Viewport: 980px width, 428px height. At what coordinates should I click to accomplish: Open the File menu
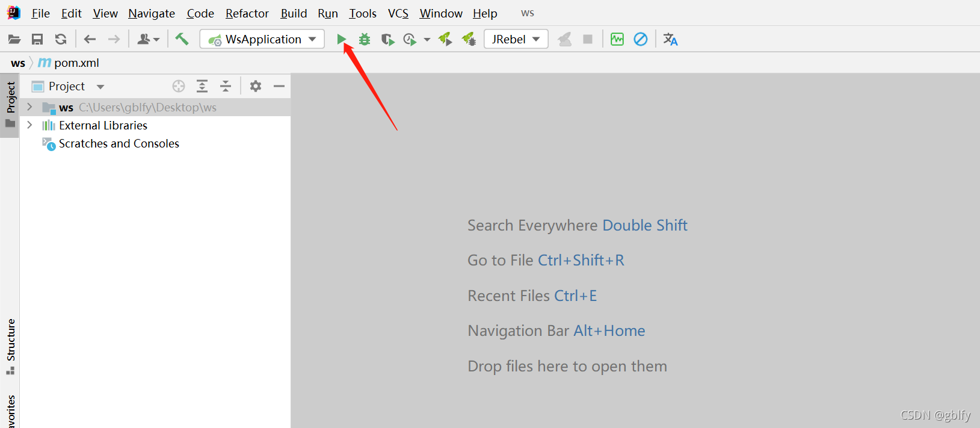pos(40,13)
